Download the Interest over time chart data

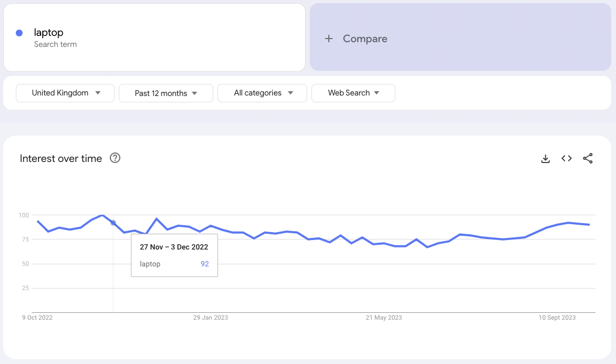point(545,159)
